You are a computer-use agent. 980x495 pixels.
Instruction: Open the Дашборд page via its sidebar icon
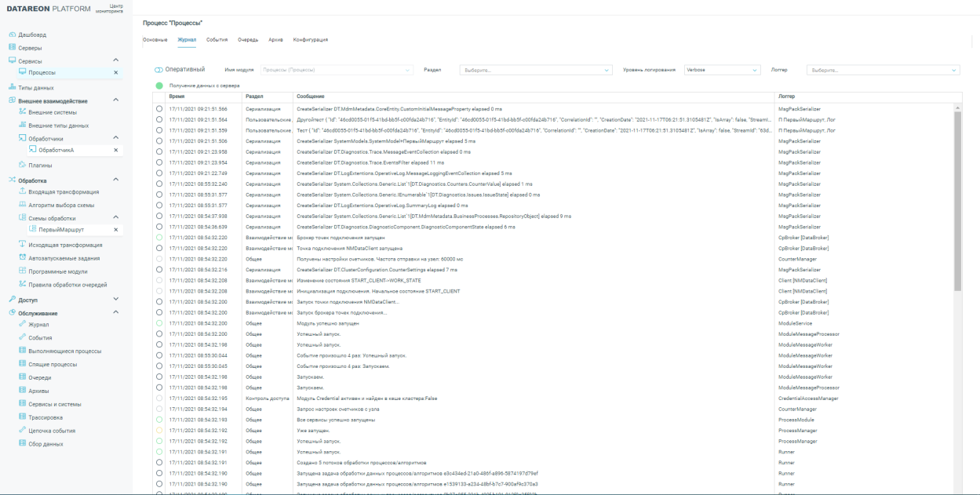coord(13,35)
